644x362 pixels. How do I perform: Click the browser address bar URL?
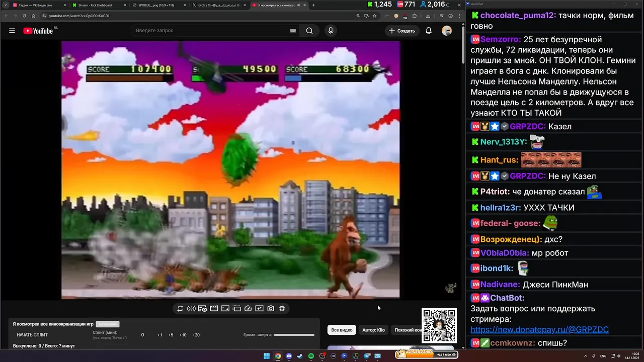coord(79,16)
